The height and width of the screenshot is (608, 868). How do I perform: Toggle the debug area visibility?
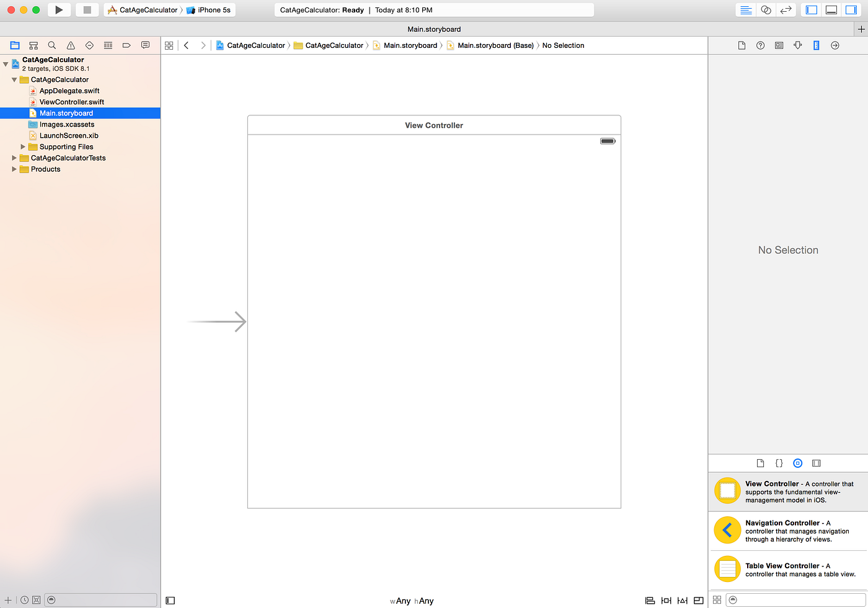[831, 10]
